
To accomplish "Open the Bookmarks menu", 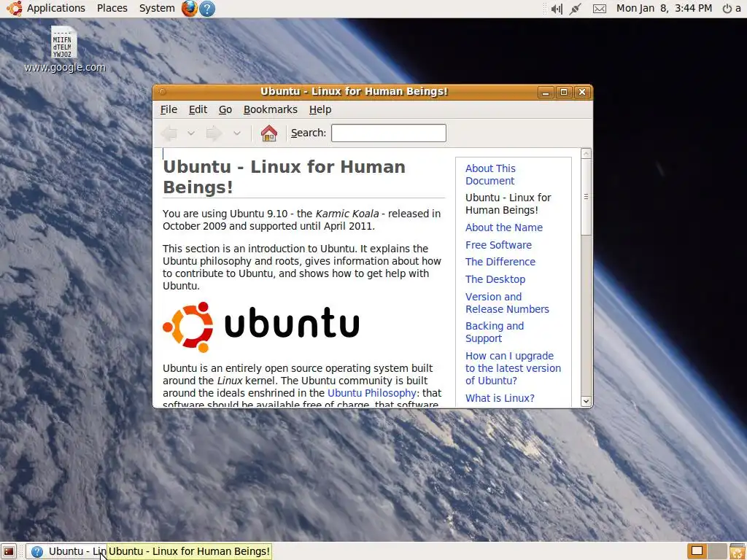I will (270, 109).
